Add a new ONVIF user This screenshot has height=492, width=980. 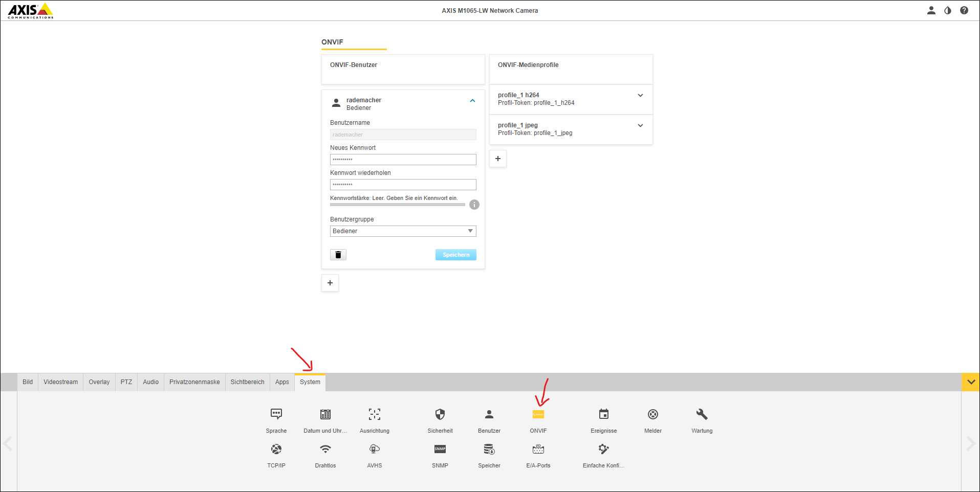point(330,283)
